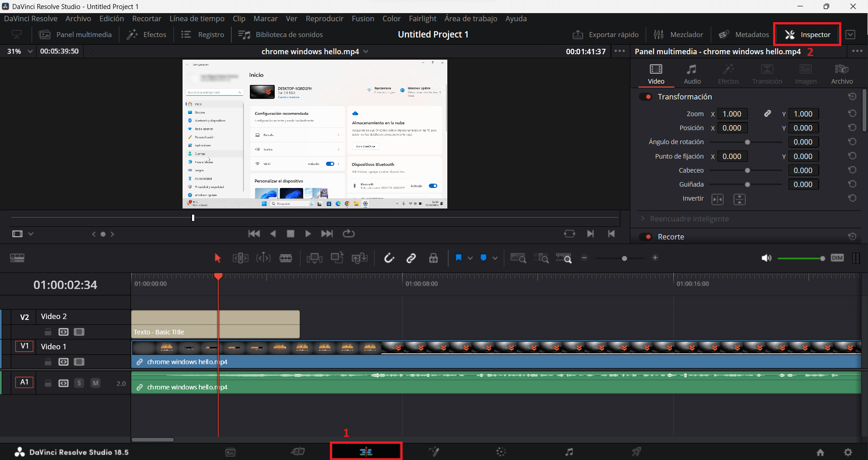
Task: Reset the Zoom parameter
Action: (x=852, y=113)
